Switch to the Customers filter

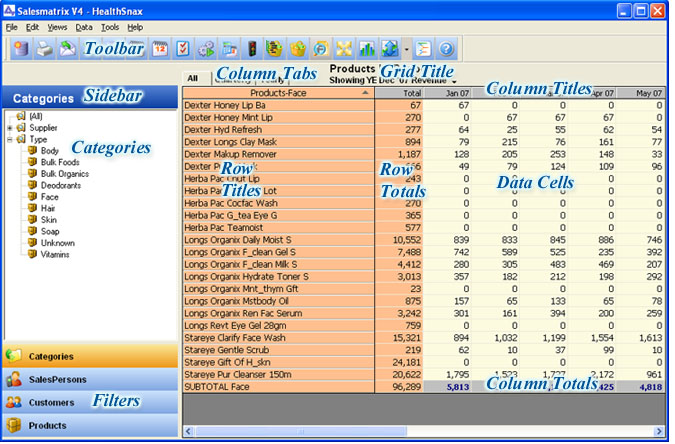[x=90, y=403]
